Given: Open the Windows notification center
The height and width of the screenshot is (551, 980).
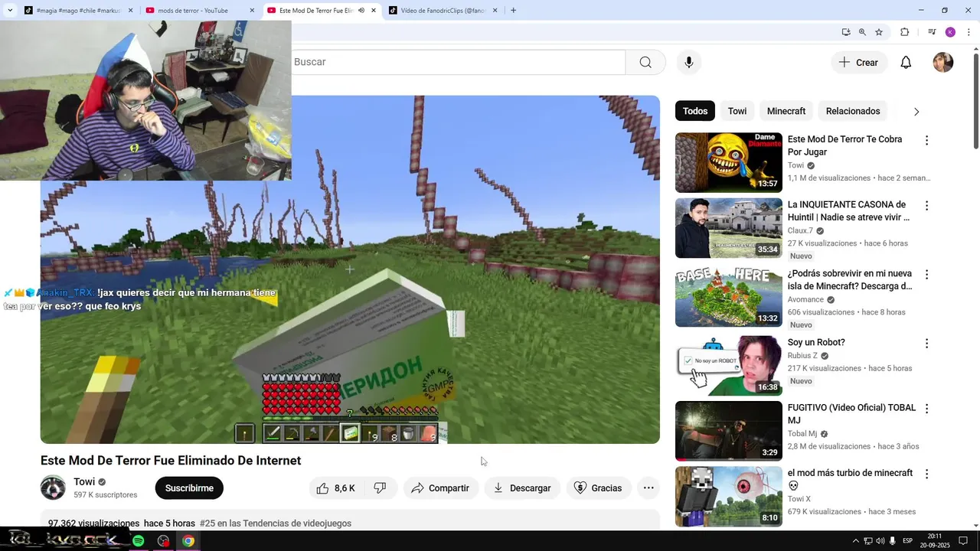Looking at the screenshot, I should 963,541.
